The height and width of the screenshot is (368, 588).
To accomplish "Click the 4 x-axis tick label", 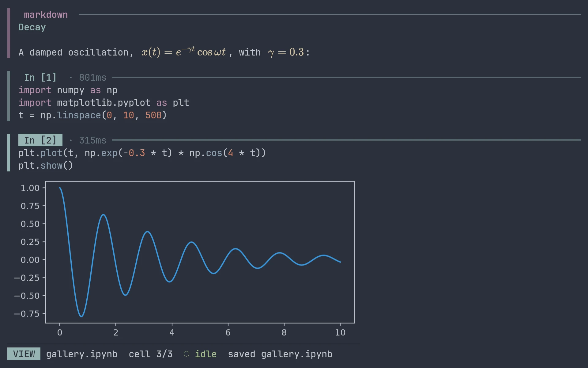I will click(172, 332).
